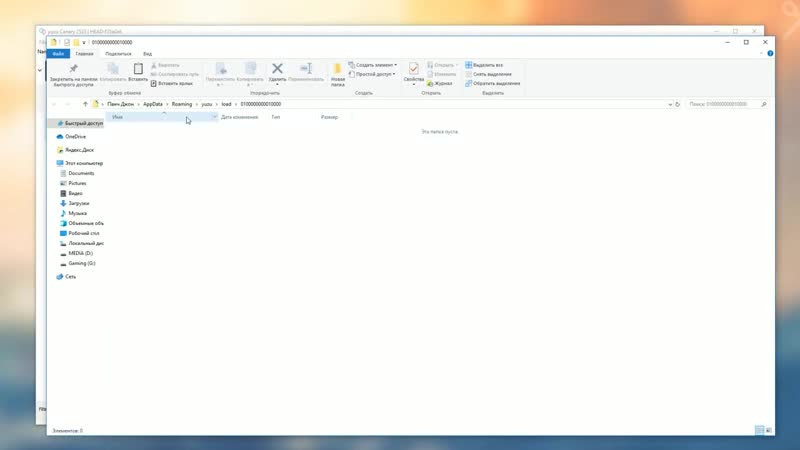Switch to details view icon in status bar
This screenshot has width=800, height=450.
(x=759, y=431)
